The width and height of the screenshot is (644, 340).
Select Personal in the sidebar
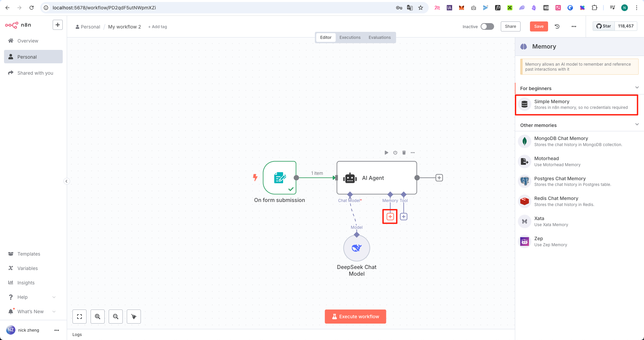(33, 57)
